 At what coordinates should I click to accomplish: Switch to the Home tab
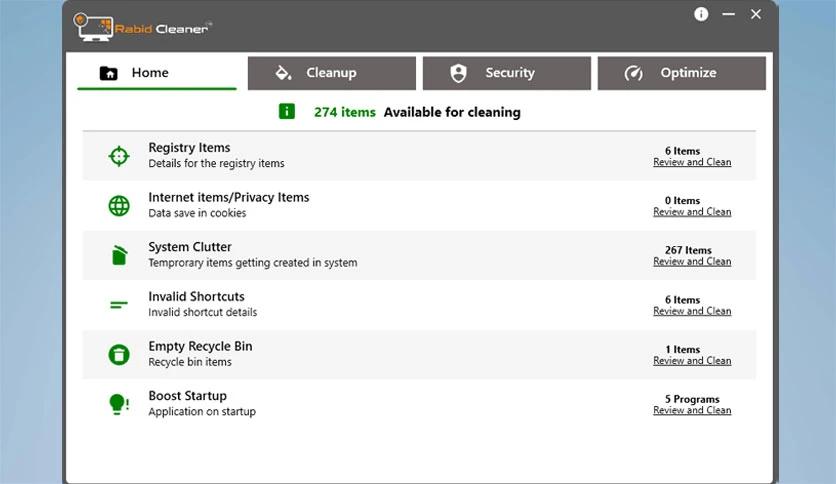157,73
